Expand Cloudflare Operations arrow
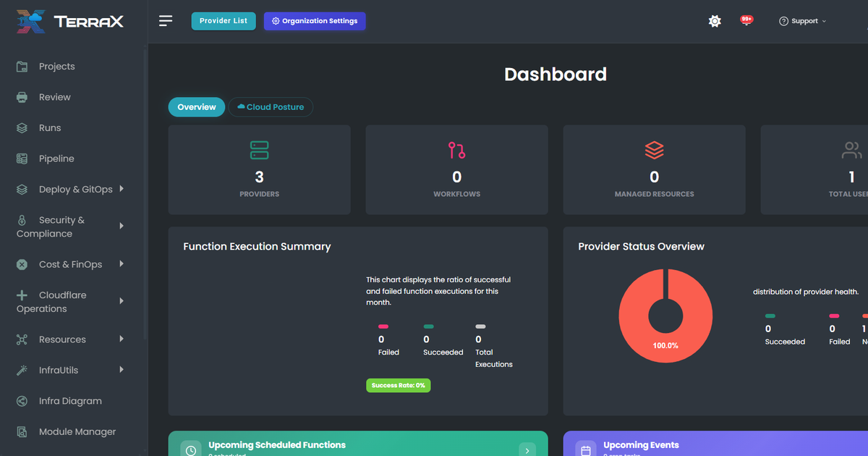 click(x=122, y=301)
